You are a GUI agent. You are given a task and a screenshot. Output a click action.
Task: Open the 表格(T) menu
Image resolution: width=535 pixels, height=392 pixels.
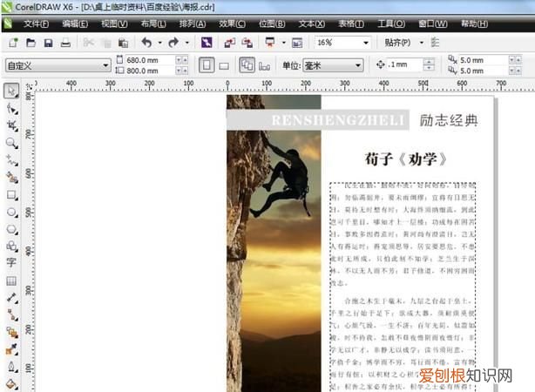(351, 24)
